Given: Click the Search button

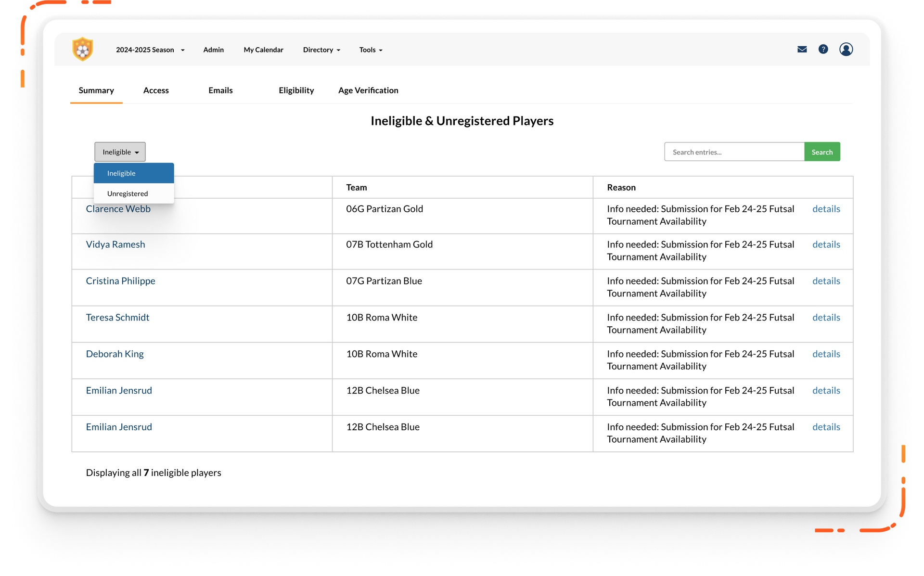Looking at the screenshot, I should tap(822, 152).
